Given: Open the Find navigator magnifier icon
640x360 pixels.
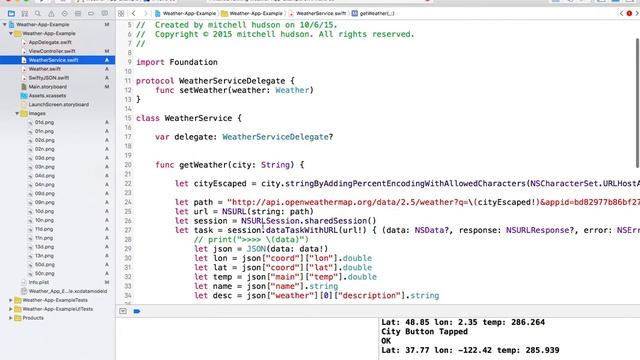Looking at the screenshot, I should coord(38,13).
